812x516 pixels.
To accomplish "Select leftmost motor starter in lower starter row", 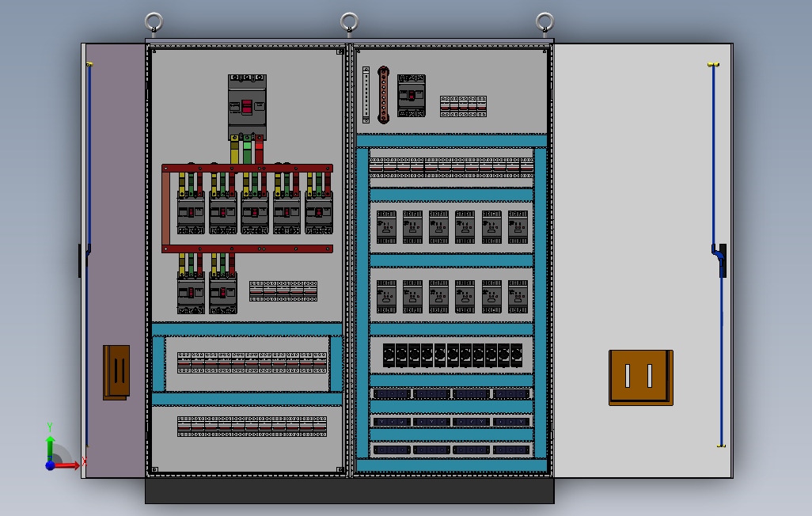I will point(386,296).
